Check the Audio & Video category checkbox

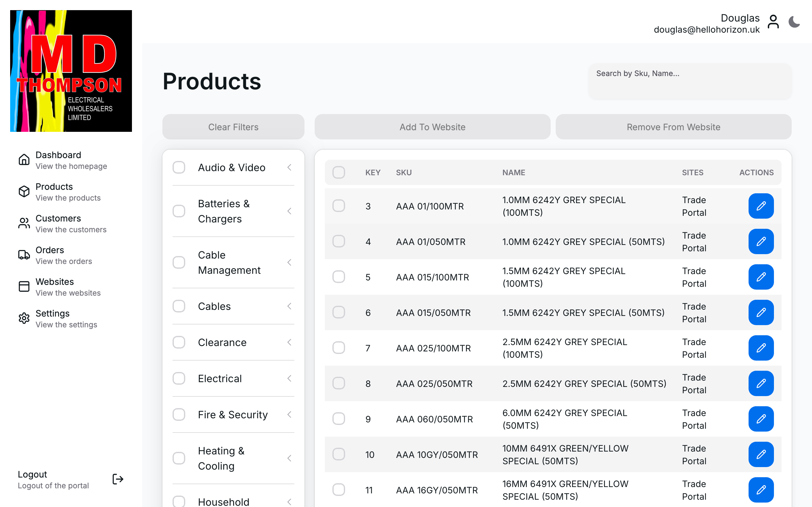click(179, 167)
